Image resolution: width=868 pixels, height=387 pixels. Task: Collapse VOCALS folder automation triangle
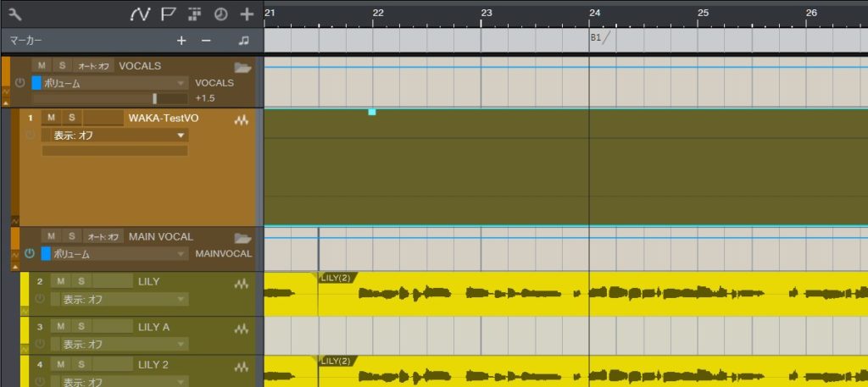[x=6, y=102]
